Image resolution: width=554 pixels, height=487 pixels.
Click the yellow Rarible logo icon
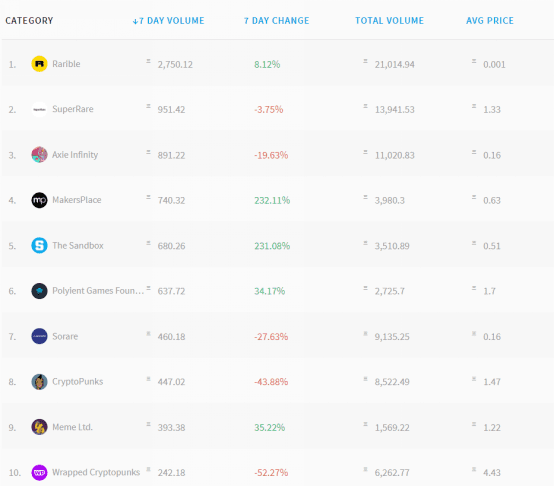click(x=39, y=64)
